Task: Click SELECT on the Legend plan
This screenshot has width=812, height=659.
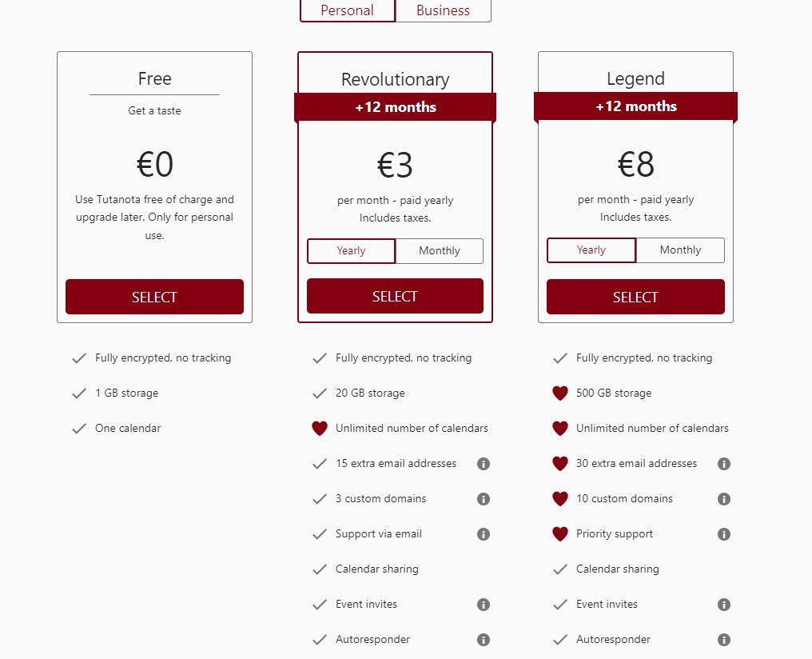Action: tap(635, 296)
